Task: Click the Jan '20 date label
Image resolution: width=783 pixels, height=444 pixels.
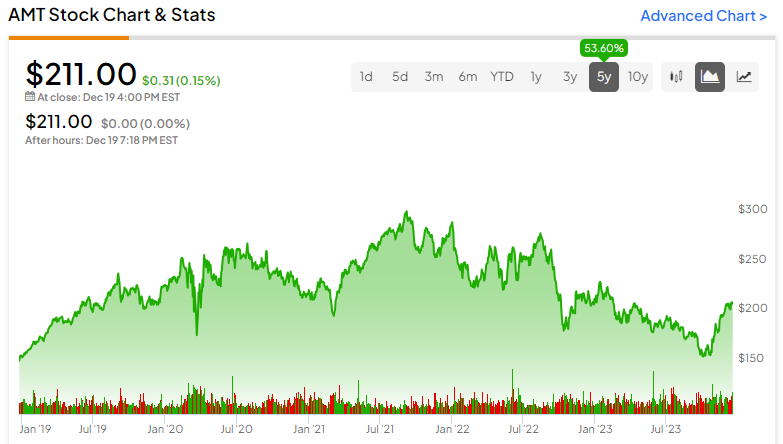Action: [x=165, y=429]
